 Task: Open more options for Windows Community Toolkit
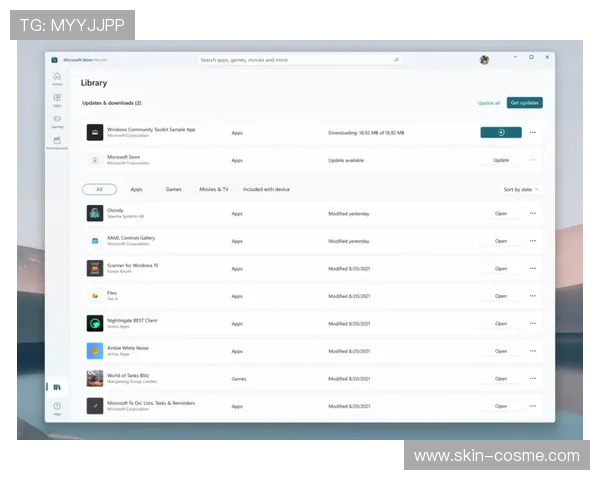click(533, 132)
